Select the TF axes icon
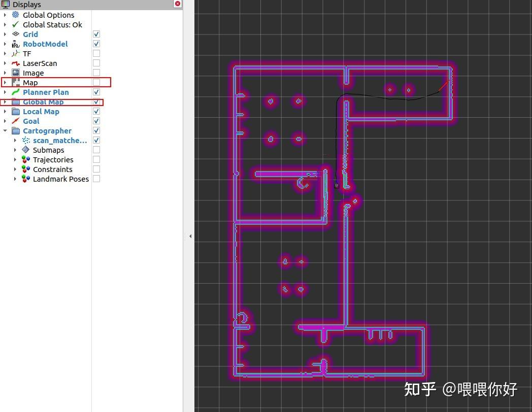 (17, 53)
